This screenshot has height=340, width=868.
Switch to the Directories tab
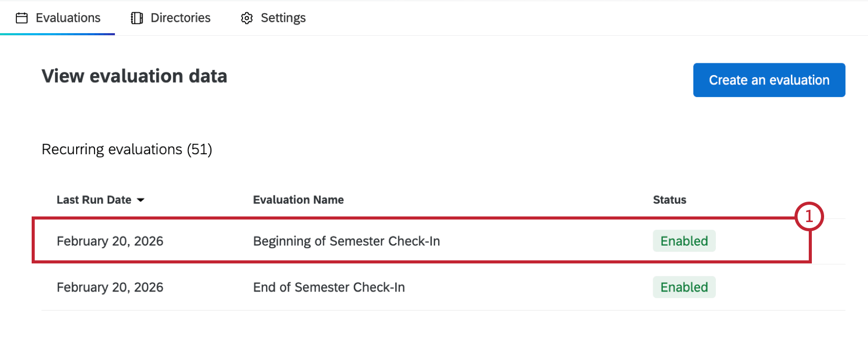(x=180, y=18)
